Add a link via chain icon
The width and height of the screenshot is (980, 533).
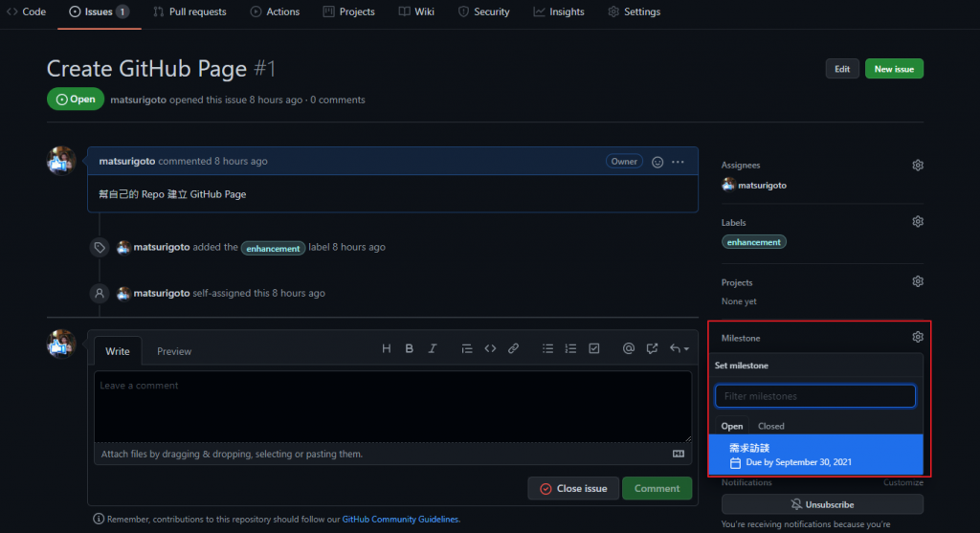coord(513,348)
